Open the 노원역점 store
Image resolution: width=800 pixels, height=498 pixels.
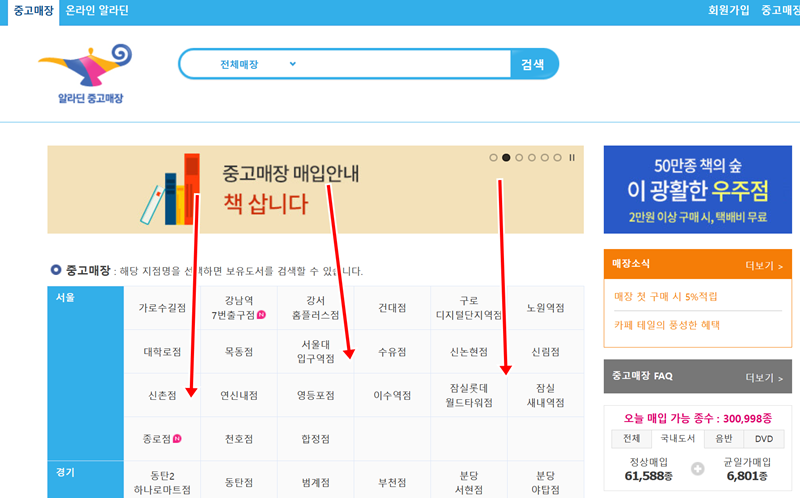pos(545,308)
